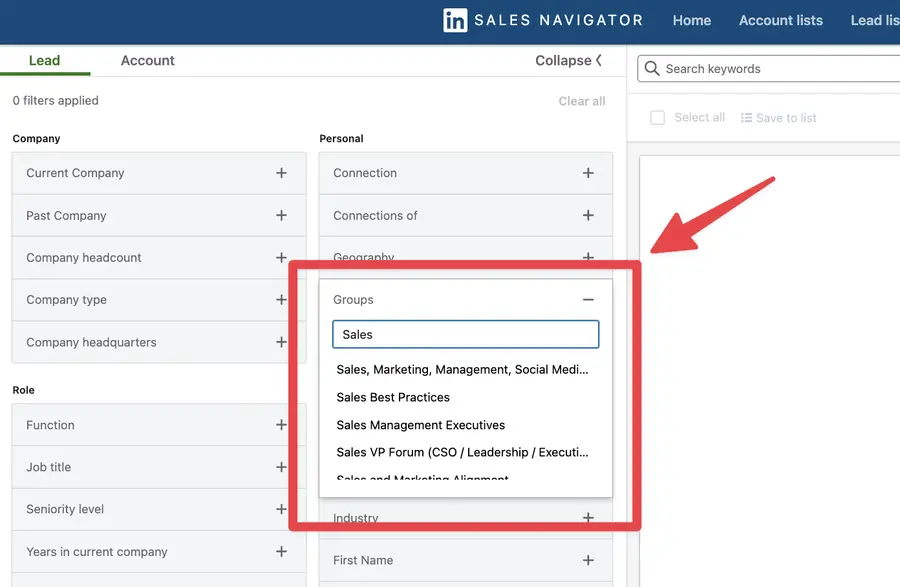The image size is (900, 587).
Task: Switch to the Account tab
Action: tap(147, 60)
